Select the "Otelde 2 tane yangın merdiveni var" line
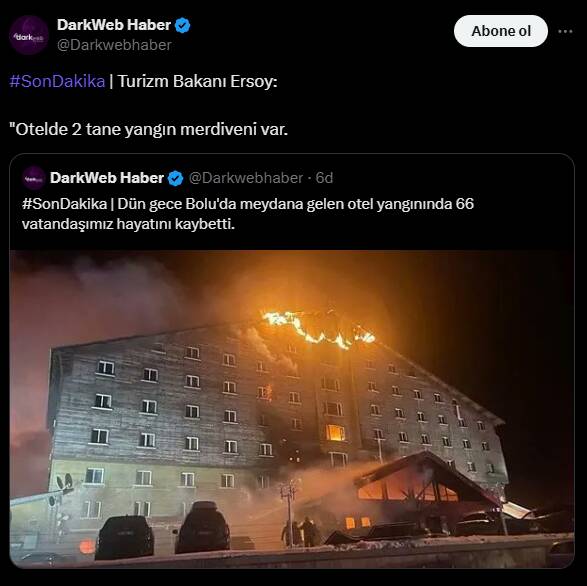This screenshot has width=587, height=586. (x=149, y=130)
